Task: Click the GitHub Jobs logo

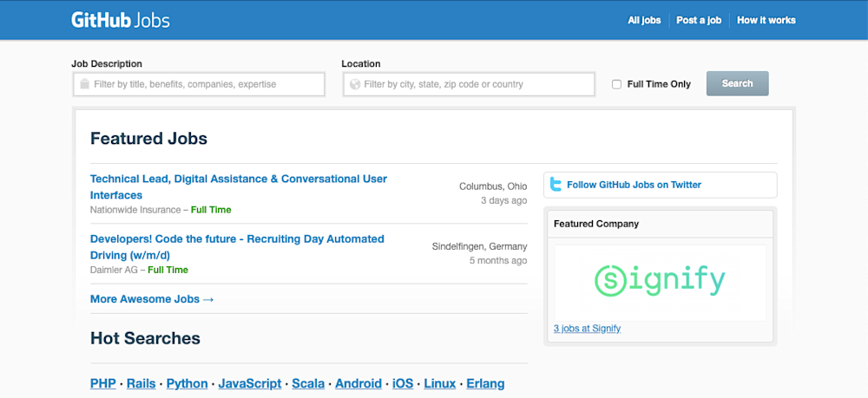Action: pyautogui.click(x=120, y=21)
